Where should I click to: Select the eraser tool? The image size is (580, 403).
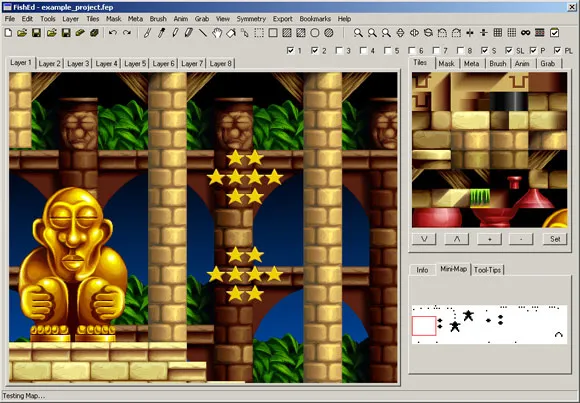click(x=189, y=33)
